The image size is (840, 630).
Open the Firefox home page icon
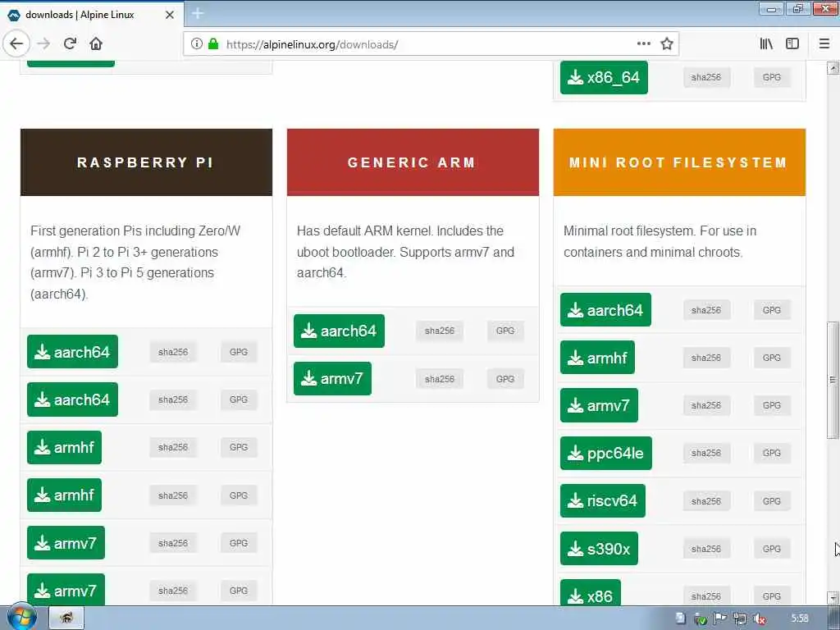point(96,44)
